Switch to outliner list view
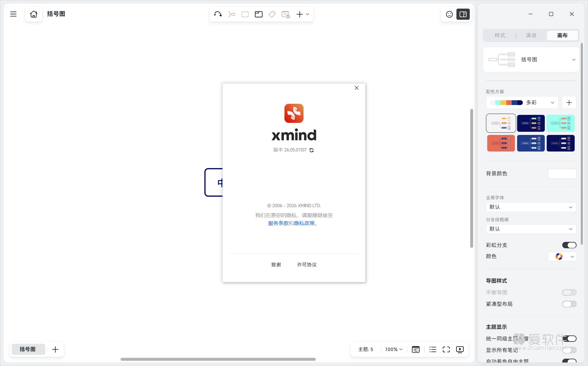588x366 pixels. point(433,349)
